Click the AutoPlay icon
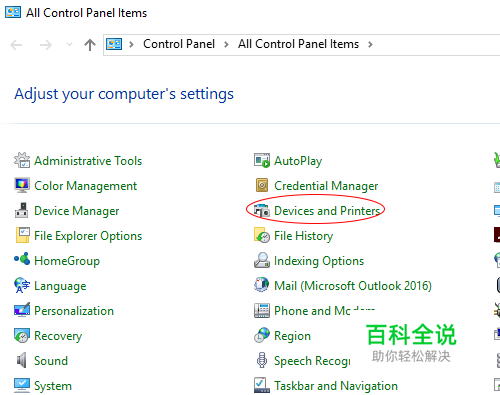 262,160
